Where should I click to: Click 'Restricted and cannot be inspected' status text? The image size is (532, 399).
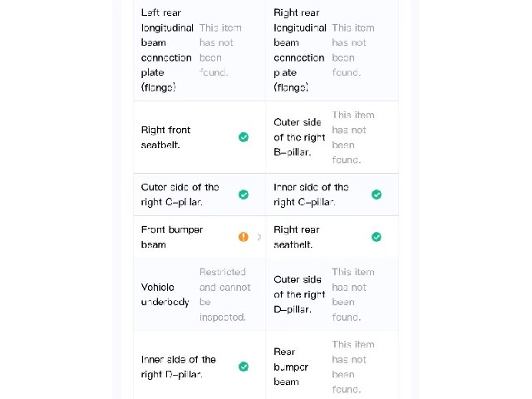[x=225, y=294]
